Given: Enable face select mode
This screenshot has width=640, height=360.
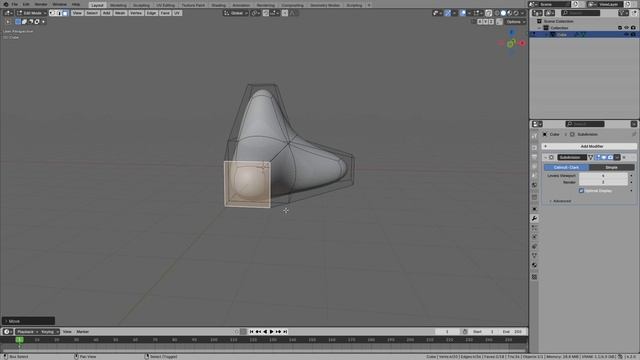Looking at the screenshot, I should click(x=65, y=13).
